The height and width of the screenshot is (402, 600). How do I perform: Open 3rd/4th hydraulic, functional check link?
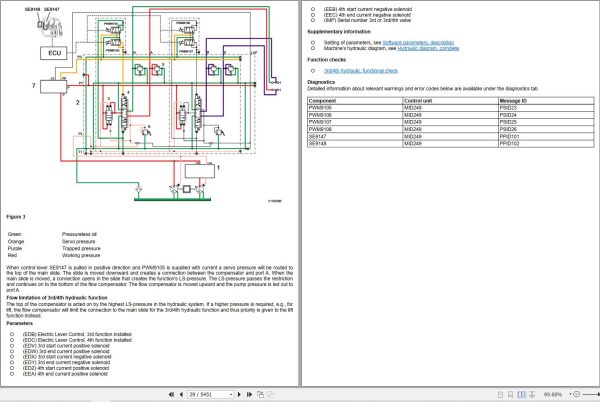[x=361, y=71]
